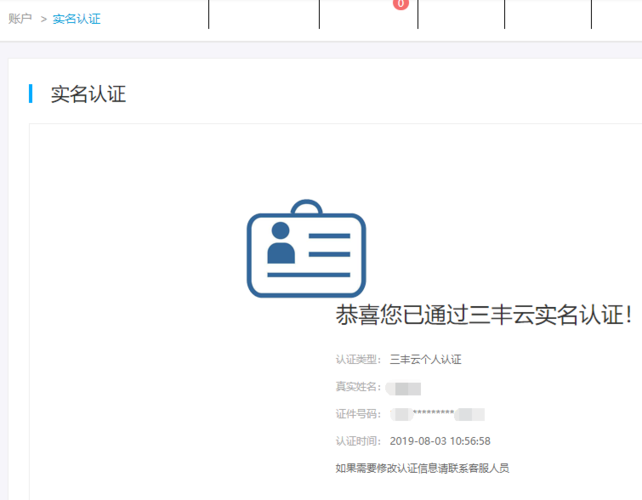Screen dimensions: 642x500
Task: Click the 证件号码 label
Action: (x=358, y=414)
